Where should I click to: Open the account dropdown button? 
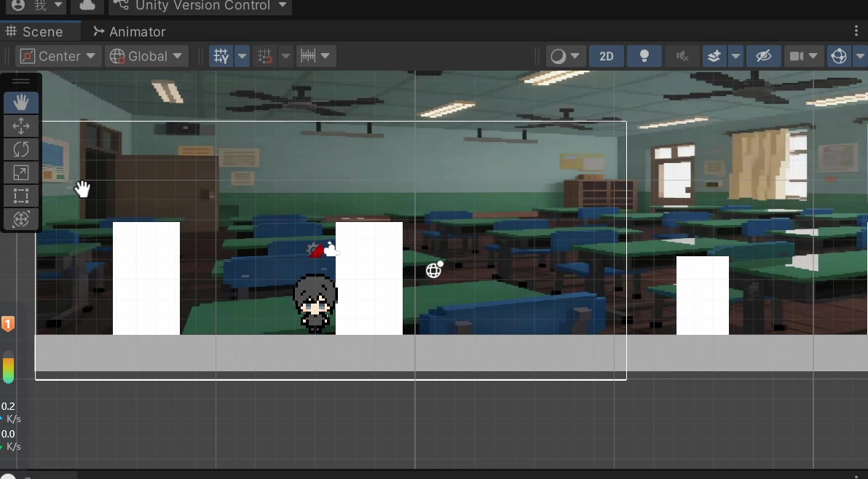click(36, 6)
